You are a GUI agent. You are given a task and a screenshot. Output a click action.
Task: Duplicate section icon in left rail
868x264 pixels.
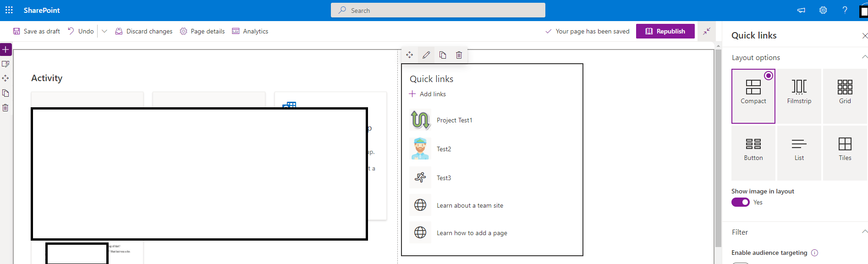[5, 93]
